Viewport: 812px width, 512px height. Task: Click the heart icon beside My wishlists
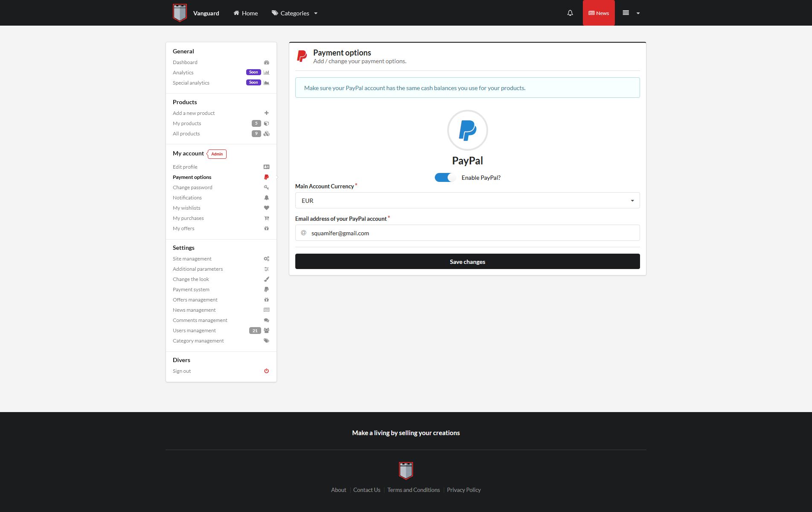[266, 208]
